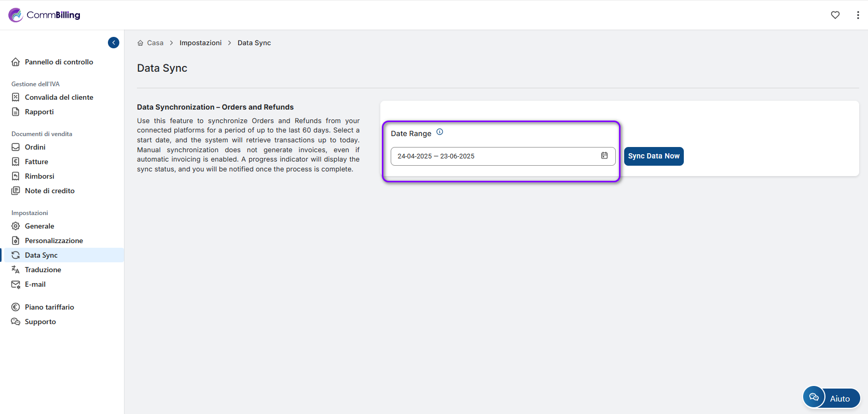Open the three-dot options menu

[858, 15]
